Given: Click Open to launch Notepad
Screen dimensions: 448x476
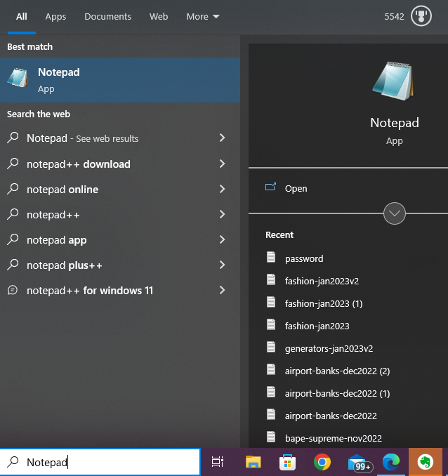Looking at the screenshot, I should [x=296, y=189].
